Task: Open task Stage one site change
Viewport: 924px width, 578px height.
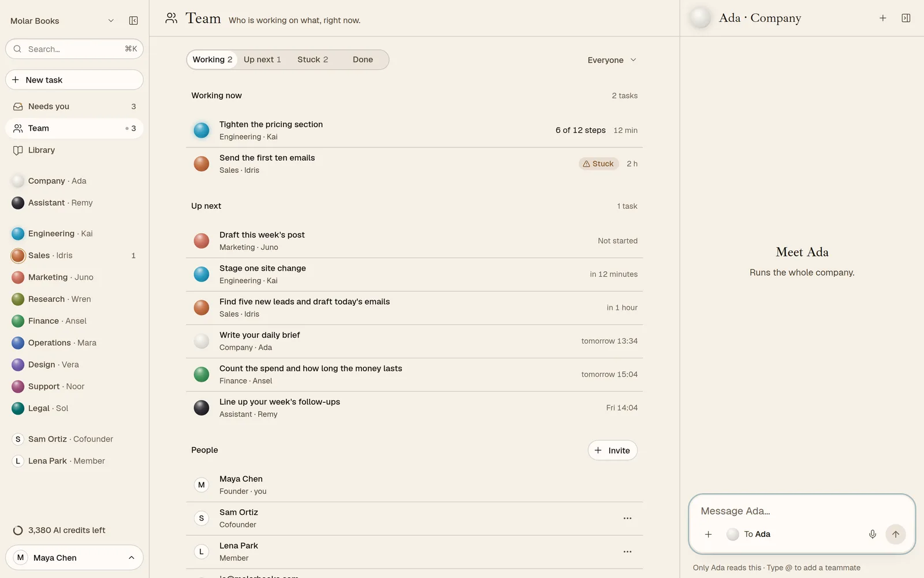Action: tap(414, 275)
